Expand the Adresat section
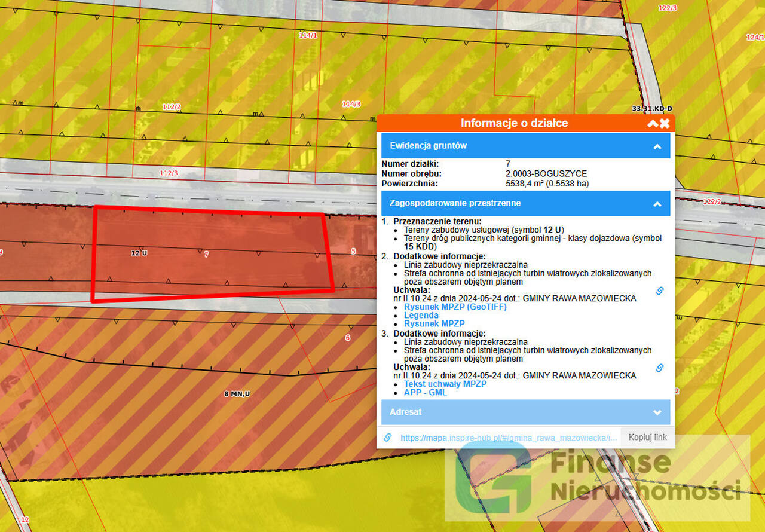Viewport: 765px width, 532px height. (657, 412)
